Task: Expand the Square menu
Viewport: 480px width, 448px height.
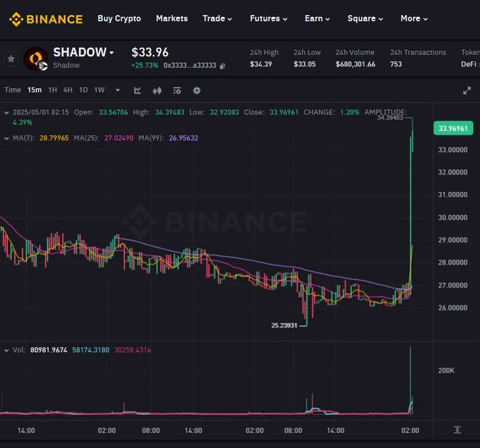Action: click(x=365, y=18)
